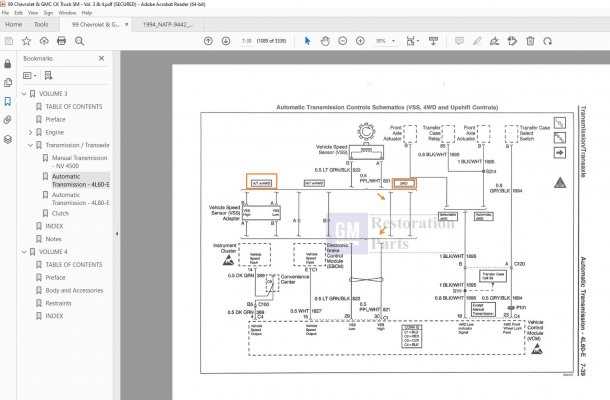Image resolution: width=610 pixels, height=400 pixels.
Task: Expand the Engine bookmark
Action: (x=30, y=132)
